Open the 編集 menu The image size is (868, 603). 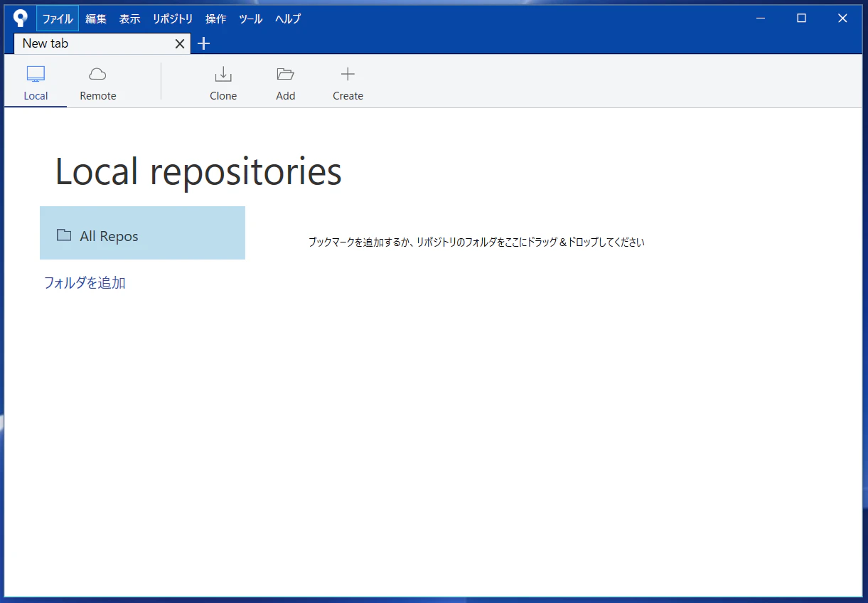(x=96, y=19)
